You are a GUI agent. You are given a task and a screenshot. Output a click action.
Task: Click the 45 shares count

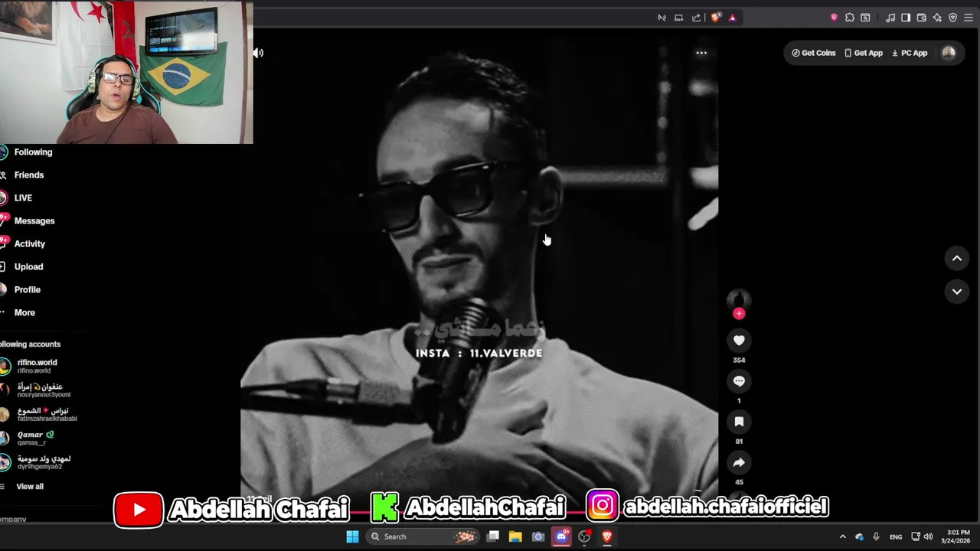[739, 482]
